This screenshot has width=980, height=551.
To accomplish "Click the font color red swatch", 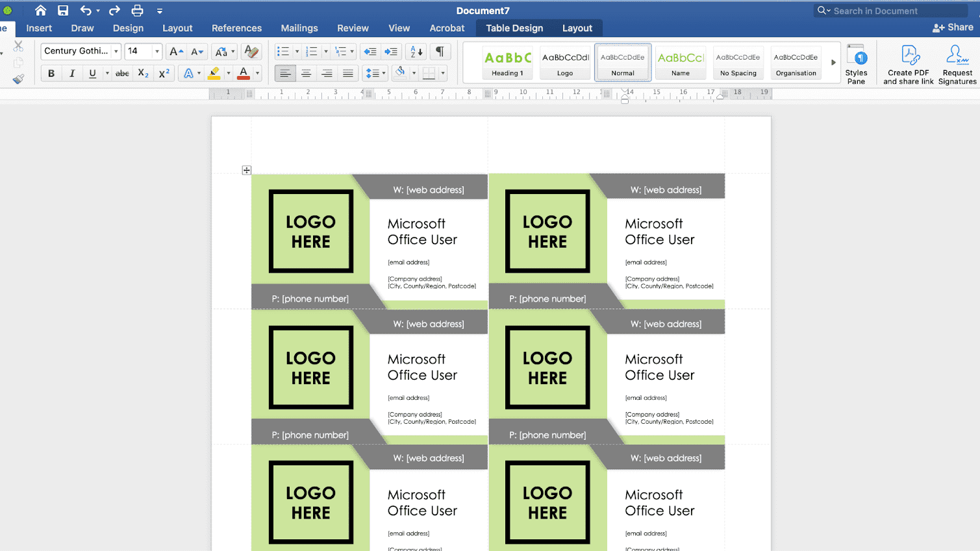I will 242,73.
